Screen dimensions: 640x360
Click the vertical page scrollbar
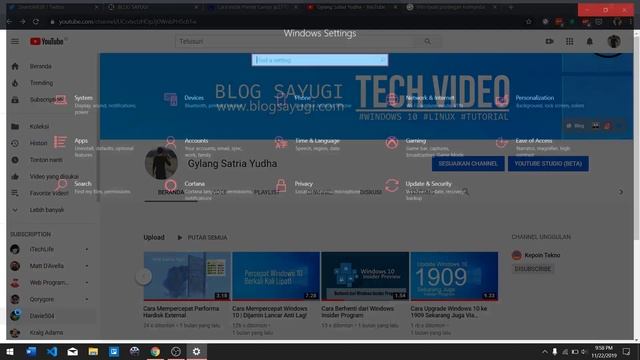pos(636,139)
